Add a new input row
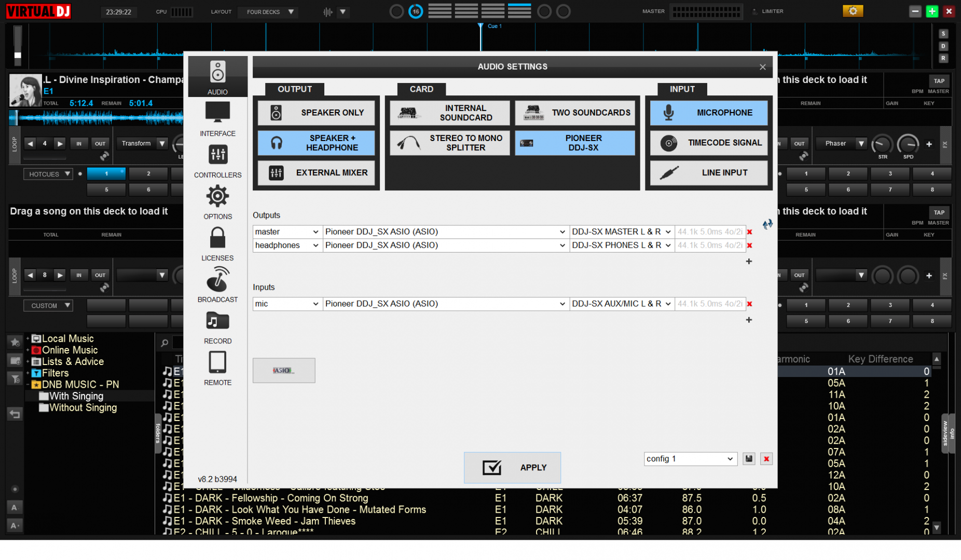 (749, 320)
